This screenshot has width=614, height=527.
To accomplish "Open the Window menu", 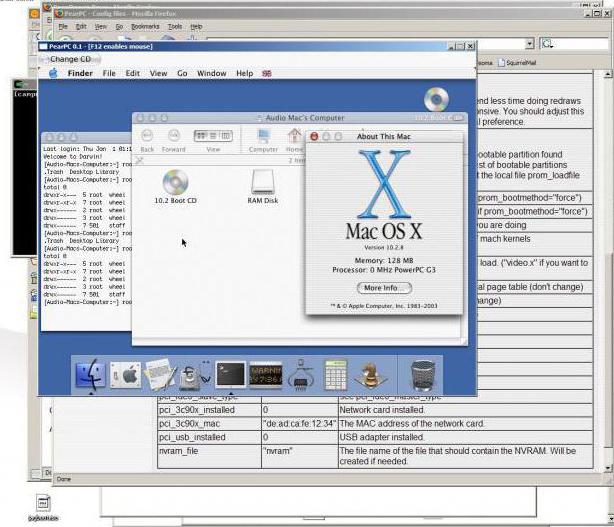I will (x=211, y=73).
